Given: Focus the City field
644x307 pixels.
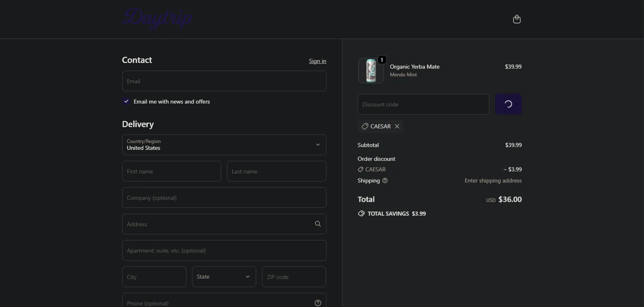Looking at the screenshot, I should click(x=154, y=277).
